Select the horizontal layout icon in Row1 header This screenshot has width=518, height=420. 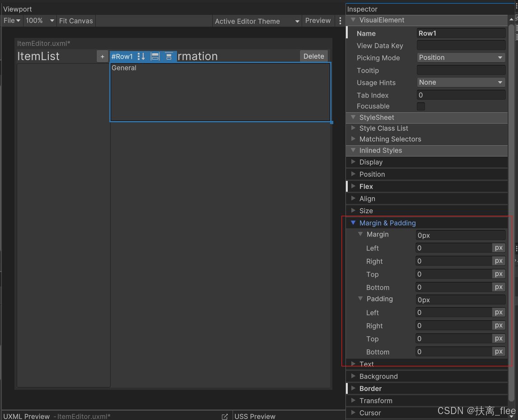pos(155,56)
